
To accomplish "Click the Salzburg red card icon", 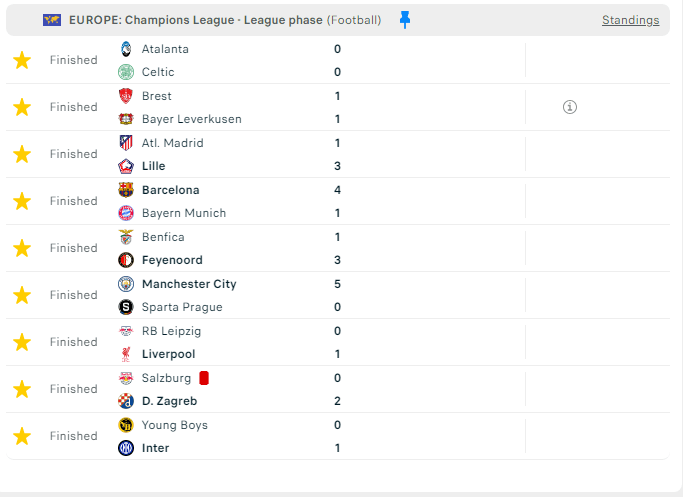I will click(x=204, y=378).
